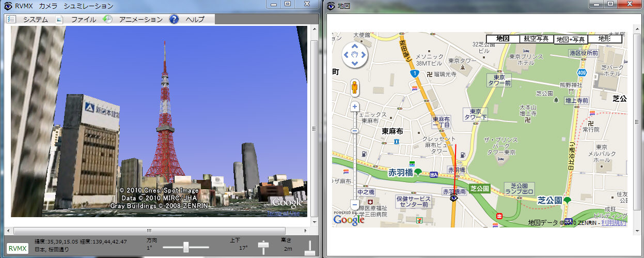Viewport: 644px width, 258px height.
Task: Open the 利用規約 link on map
Action: (614, 222)
